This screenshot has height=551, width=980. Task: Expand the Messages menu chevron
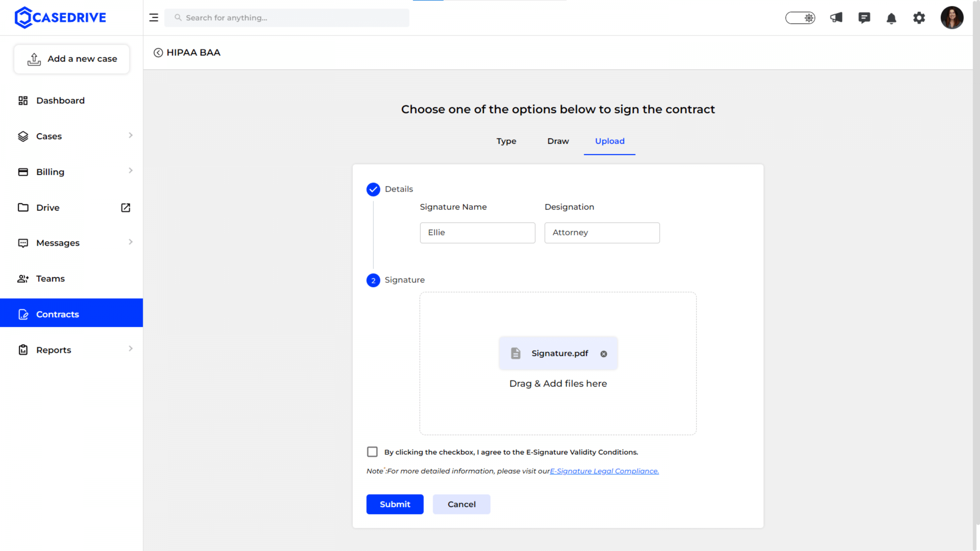[x=130, y=242]
